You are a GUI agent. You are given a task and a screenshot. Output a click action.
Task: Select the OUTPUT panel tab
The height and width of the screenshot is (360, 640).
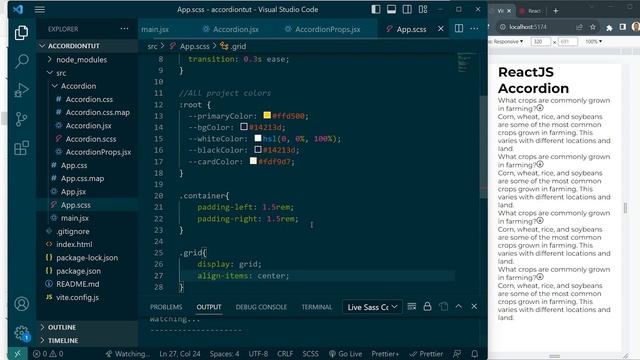(x=209, y=307)
